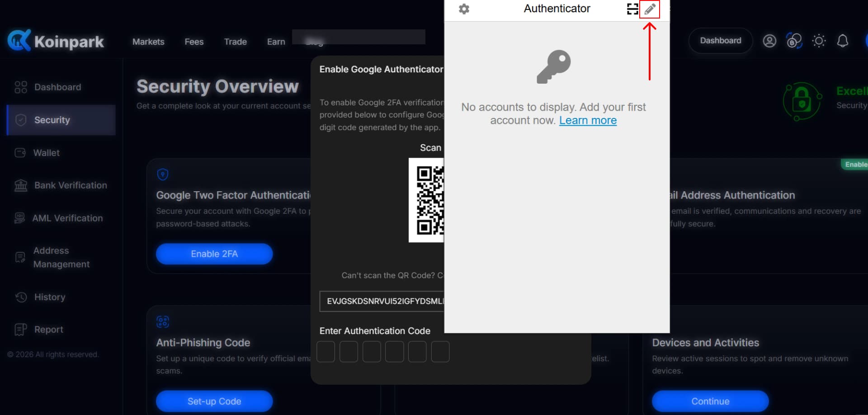Go to Trade in top navigation
Viewport: 868px width, 415px height.
pos(236,42)
